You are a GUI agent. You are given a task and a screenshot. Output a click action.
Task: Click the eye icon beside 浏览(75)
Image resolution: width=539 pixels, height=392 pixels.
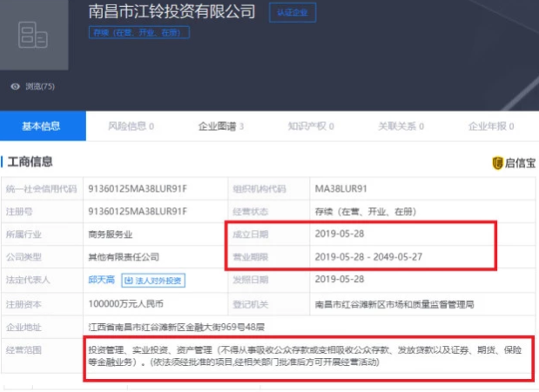pos(15,86)
